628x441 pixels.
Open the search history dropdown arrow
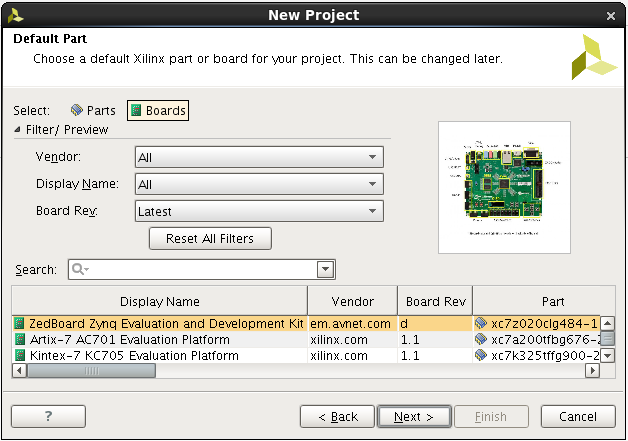(326, 270)
